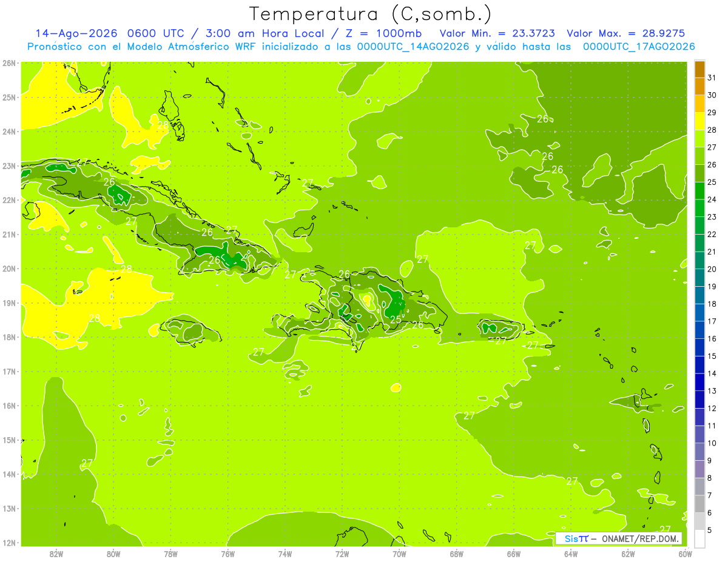Image resolution: width=728 pixels, height=562 pixels.
Task: Click the colorbar label '12'
Action: [712, 408]
